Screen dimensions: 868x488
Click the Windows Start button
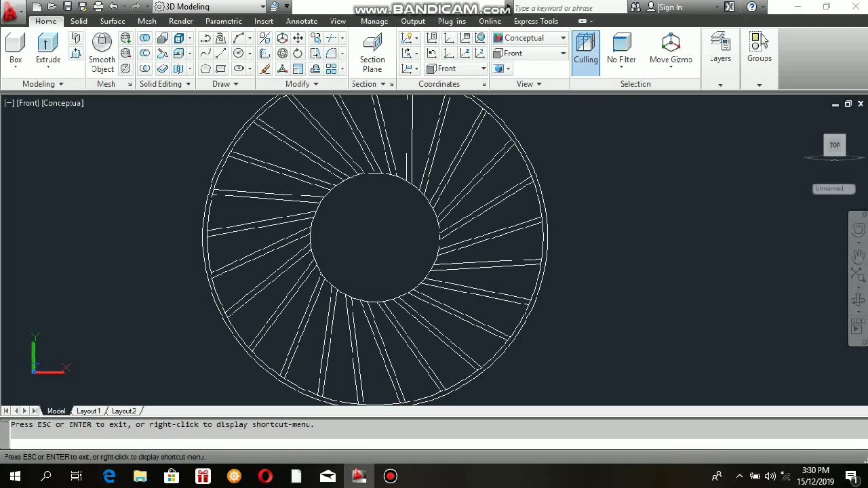[x=15, y=476]
